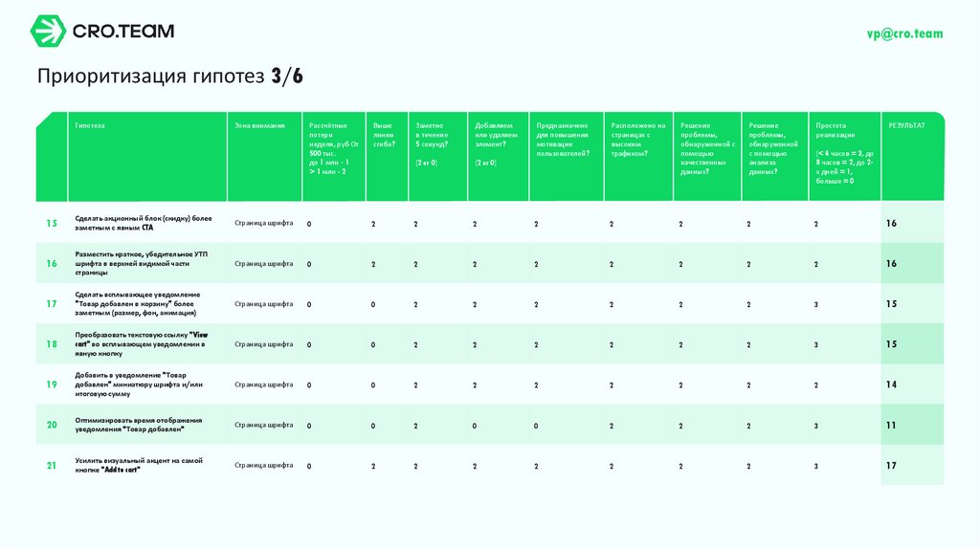This screenshot has height=549, width=980.
Task: Click the Рассчётные потери column header
Action: pos(334,148)
